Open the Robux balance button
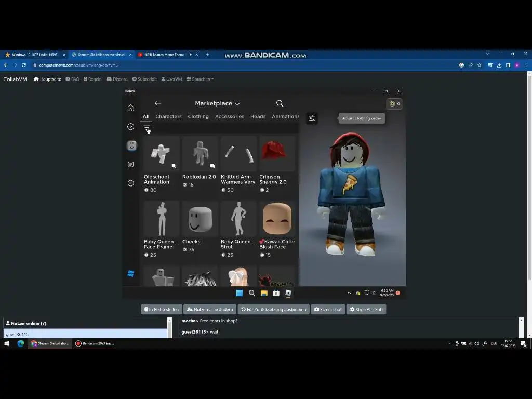532x399 pixels. coord(394,104)
